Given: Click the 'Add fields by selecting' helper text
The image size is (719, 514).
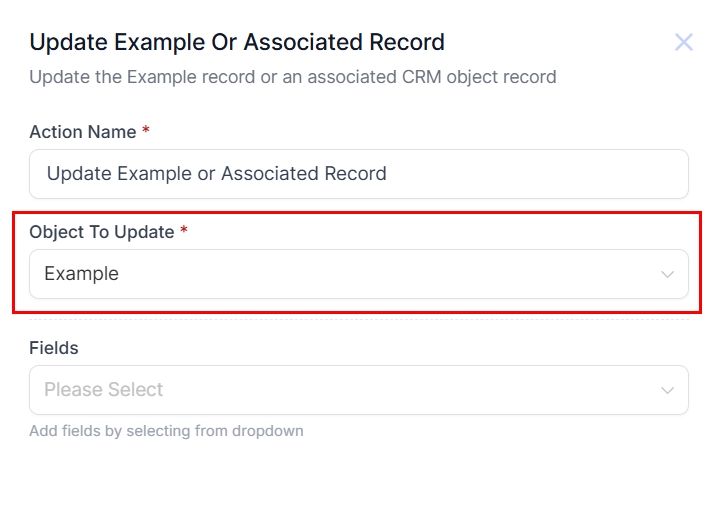Looking at the screenshot, I should (x=166, y=431).
